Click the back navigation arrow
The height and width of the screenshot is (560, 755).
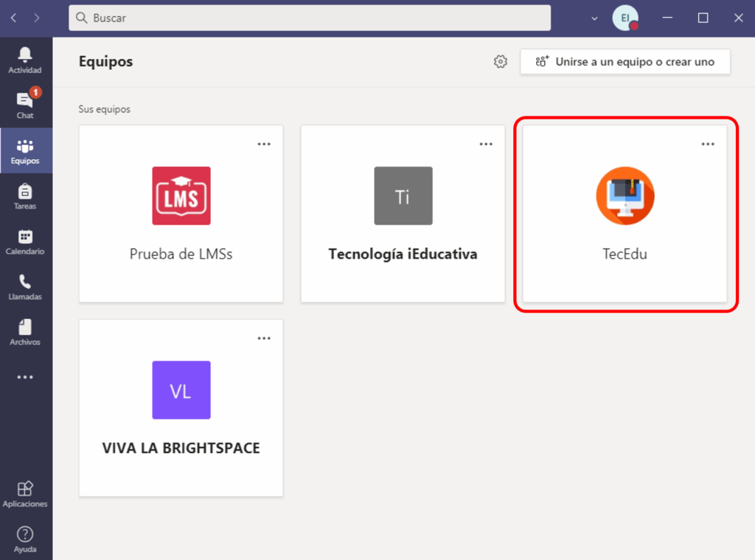(x=13, y=18)
